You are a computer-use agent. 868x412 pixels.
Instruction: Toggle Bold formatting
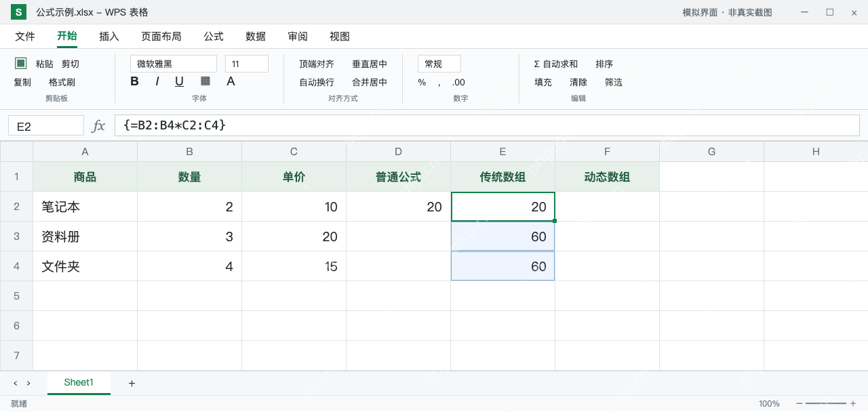(x=134, y=81)
